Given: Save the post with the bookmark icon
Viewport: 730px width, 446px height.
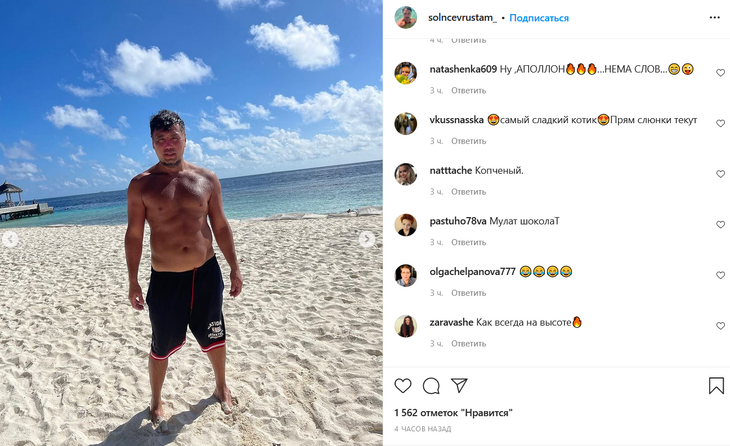Looking at the screenshot, I should [716, 386].
